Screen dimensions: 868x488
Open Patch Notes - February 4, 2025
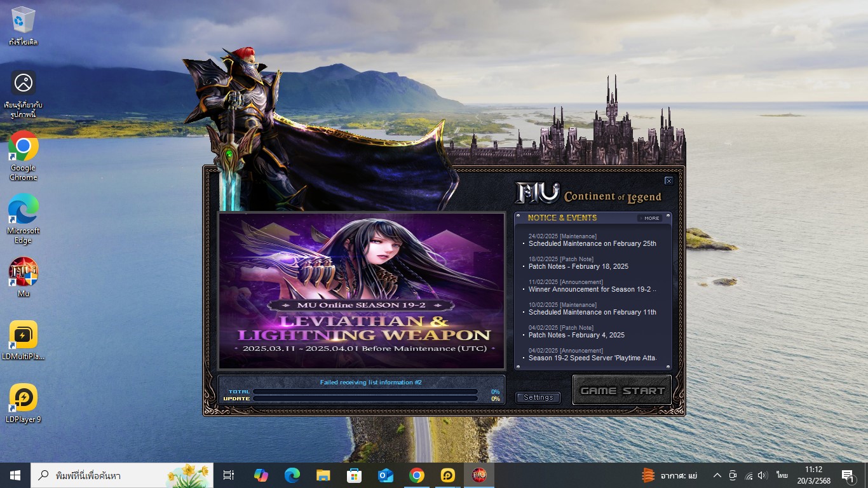[x=576, y=335]
